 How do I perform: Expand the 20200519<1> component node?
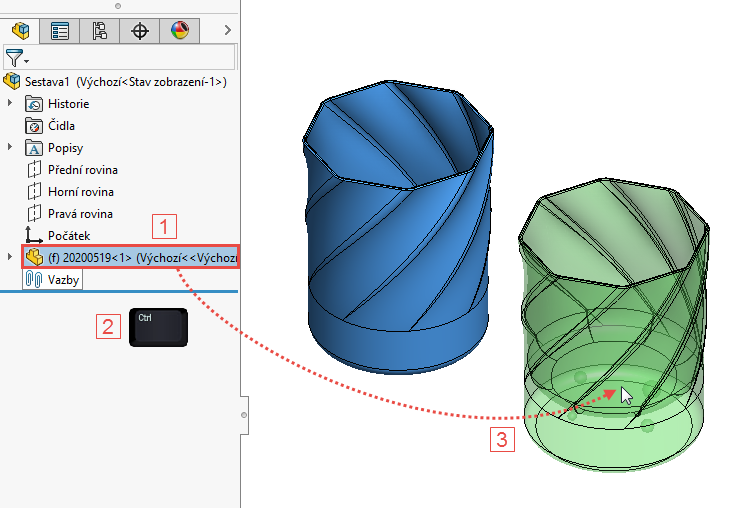point(10,257)
